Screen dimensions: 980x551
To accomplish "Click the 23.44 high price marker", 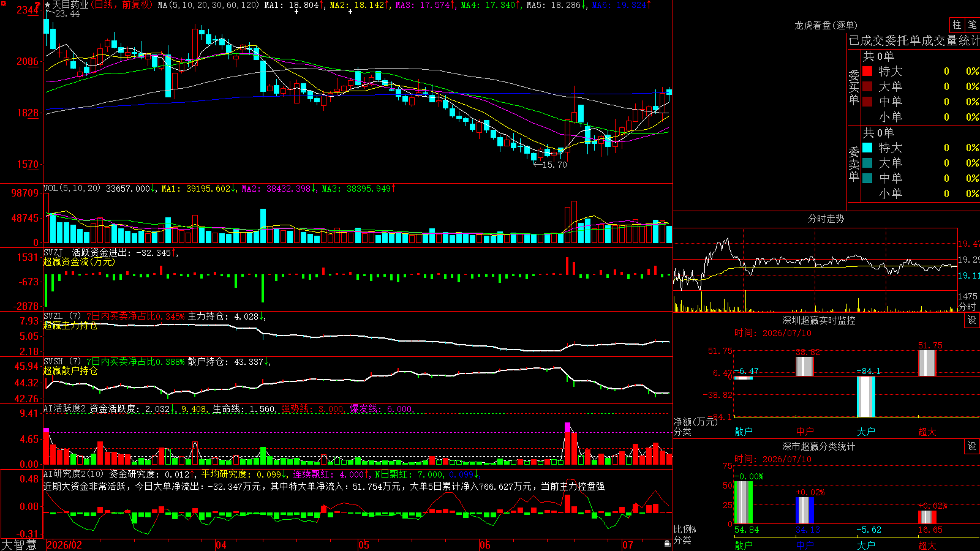I will tap(67, 13).
